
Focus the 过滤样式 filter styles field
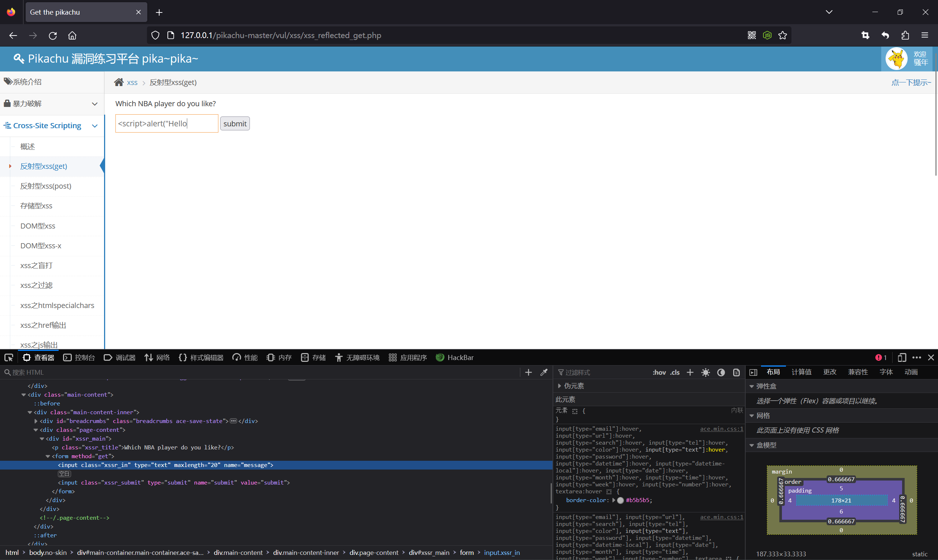coord(602,372)
